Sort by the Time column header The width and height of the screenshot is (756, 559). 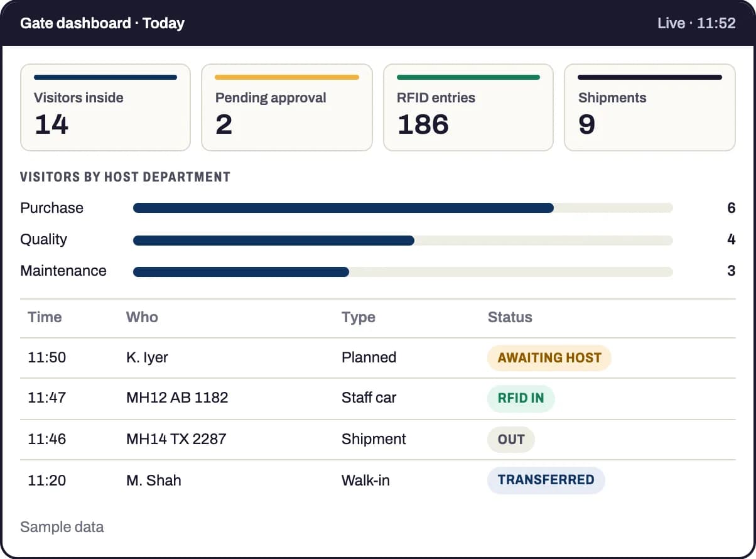[45, 317]
